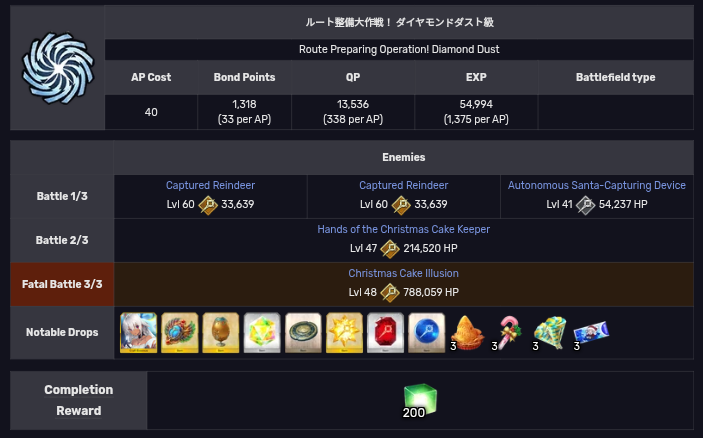The width and height of the screenshot is (703, 438).
Task: Open first Captured Reindeer enemy link
Action: (210, 185)
